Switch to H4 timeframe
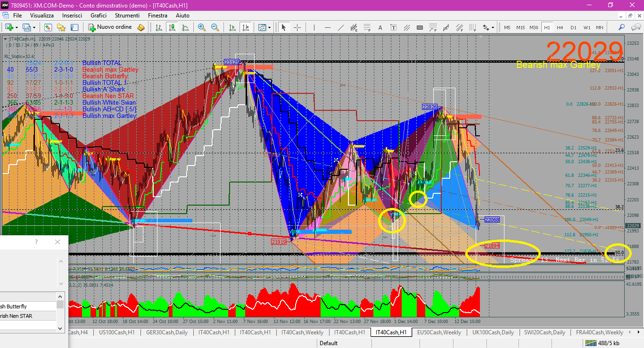Screen dimensions: 644x348 [x=560, y=27]
